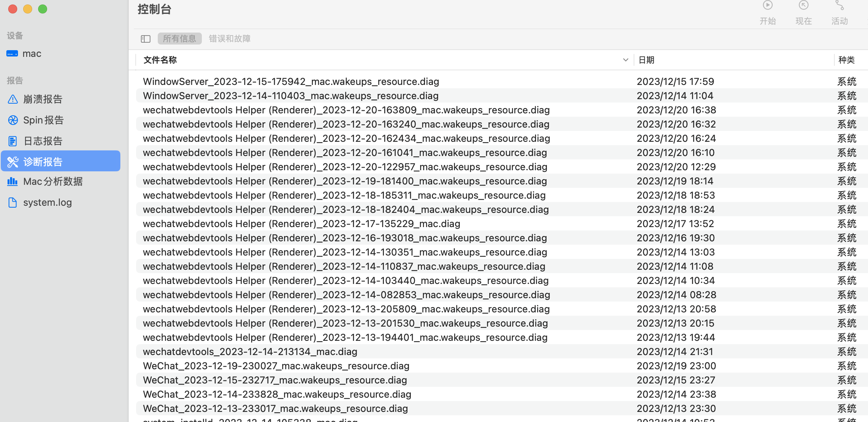Image resolution: width=868 pixels, height=422 pixels.
Task: Select WindowServer_2023-12-15-175942 wakeups diag row
Action: (x=291, y=82)
